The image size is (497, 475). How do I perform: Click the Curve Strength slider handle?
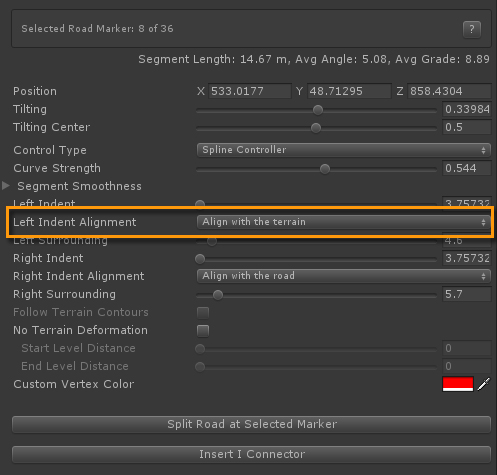(325, 169)
